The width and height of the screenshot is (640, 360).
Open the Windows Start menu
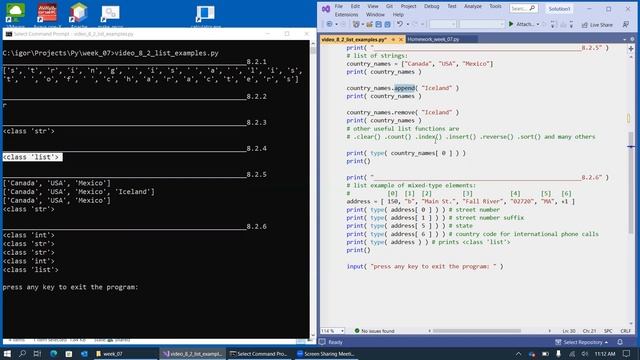click(7, 353)
